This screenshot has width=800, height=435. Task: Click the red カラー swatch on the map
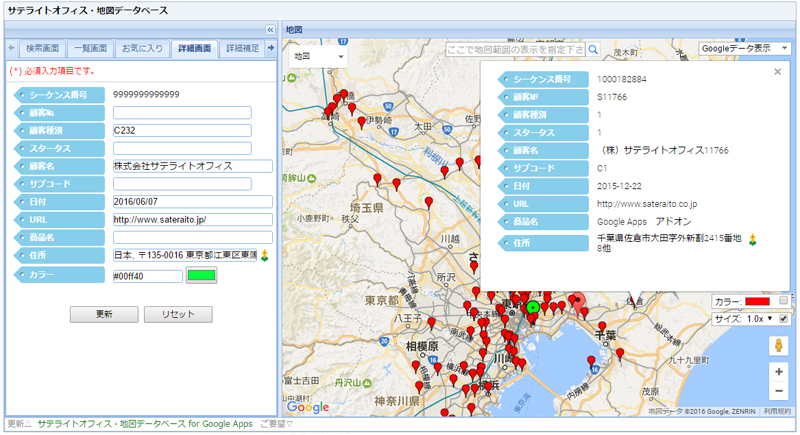point(757,301)
